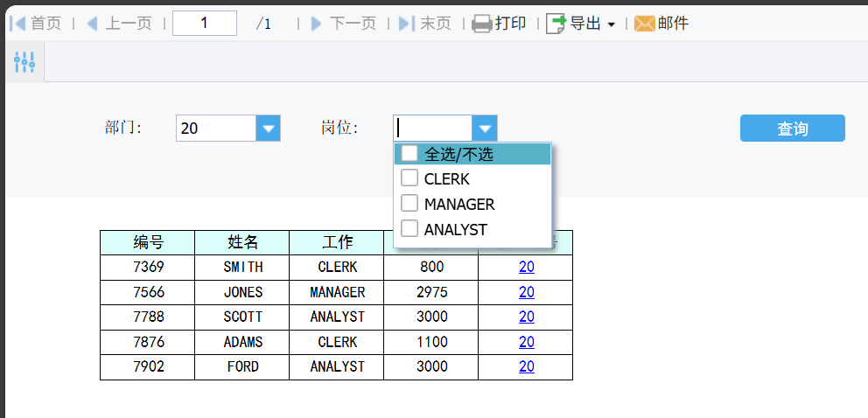Click salary cell 2975
Screen dimensions: 868x418
(x=431, y=292)
